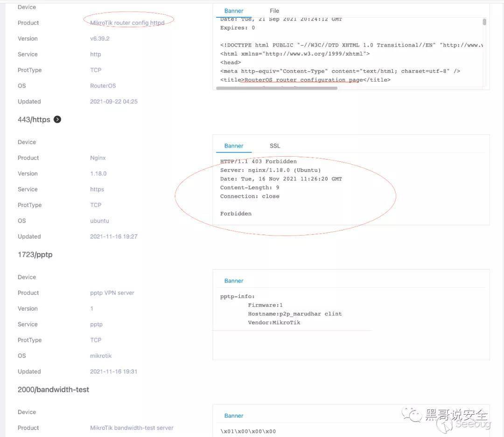Viewport: 504px width, 437px height.
Task: Click the Server: nginx/1.18.0 (Ubuntu) banner line
Action: tap(270, 170)
